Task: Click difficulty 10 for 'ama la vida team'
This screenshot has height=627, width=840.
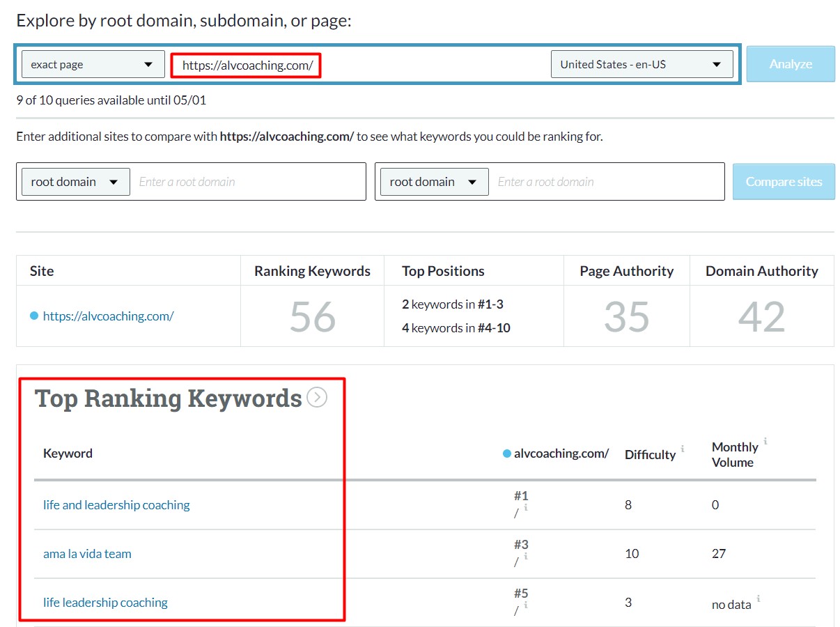Action: point(632,554)
